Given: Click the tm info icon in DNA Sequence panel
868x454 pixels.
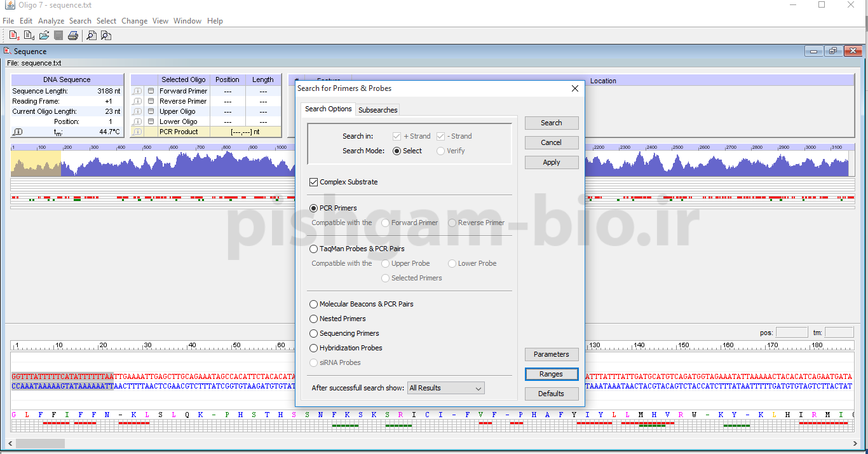Looking at the screenshot, I should tap(18, 132).
